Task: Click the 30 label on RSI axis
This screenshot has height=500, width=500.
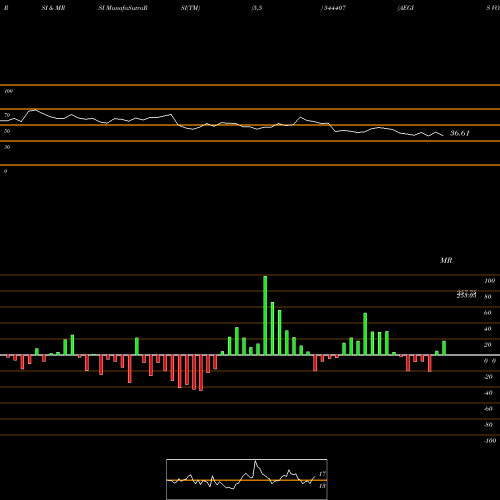Action: [x=7, y=147]
